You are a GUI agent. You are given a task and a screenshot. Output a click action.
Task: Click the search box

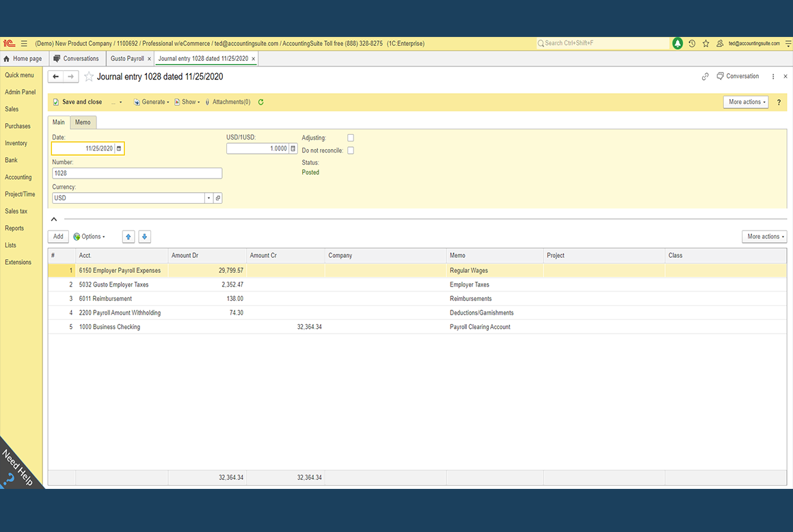pos(603,44)
